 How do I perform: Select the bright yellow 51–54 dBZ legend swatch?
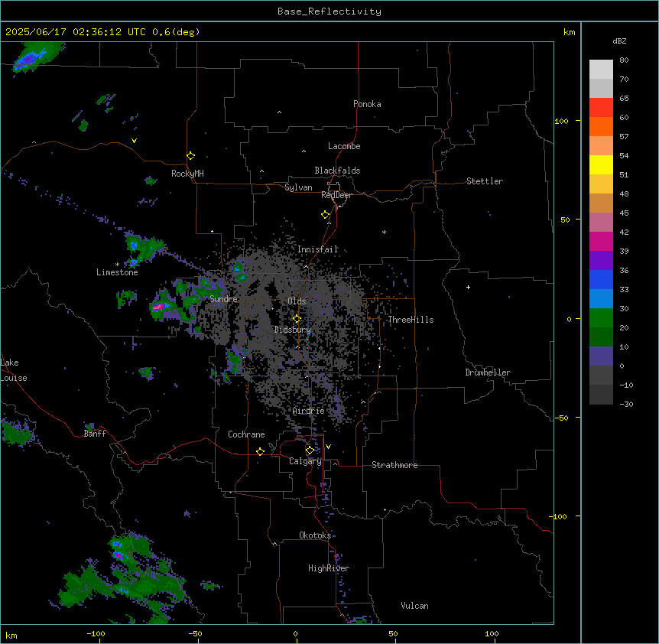point(601,164)
